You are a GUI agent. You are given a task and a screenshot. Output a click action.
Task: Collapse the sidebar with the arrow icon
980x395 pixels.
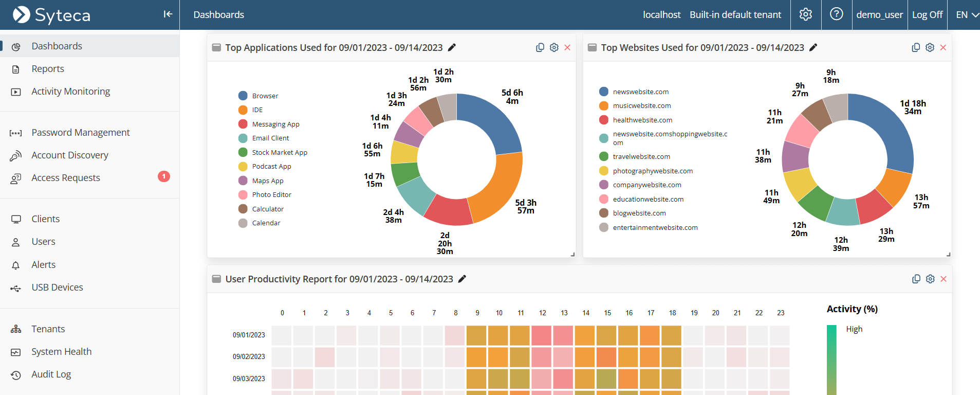coord(168,14)
